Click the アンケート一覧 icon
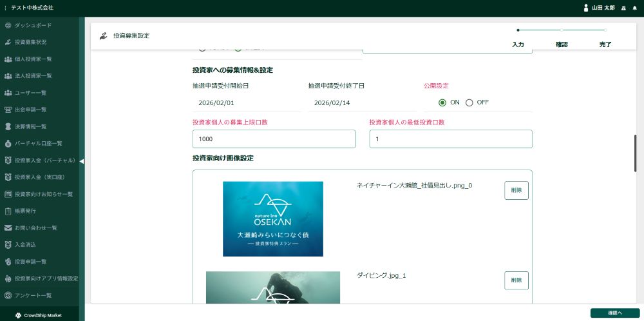The image size is (644, 321). pyautogui.click(x=8, y=295)
